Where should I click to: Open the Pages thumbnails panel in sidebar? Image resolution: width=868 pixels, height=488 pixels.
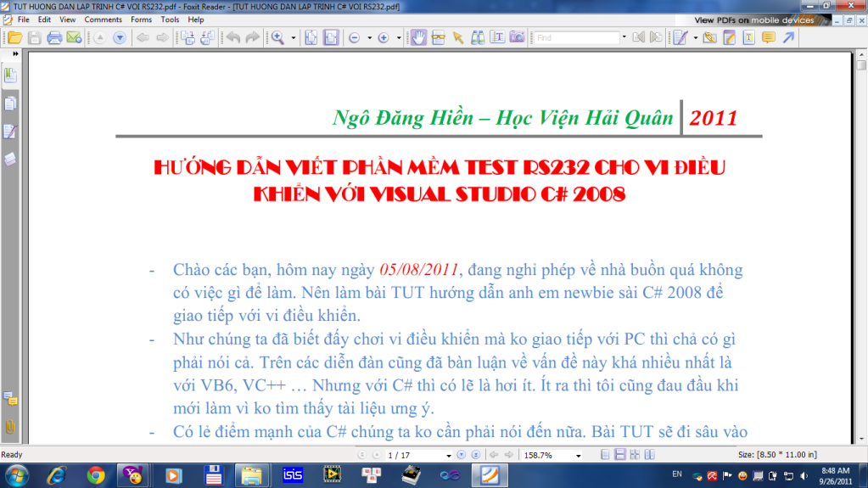tap(10, 104)
